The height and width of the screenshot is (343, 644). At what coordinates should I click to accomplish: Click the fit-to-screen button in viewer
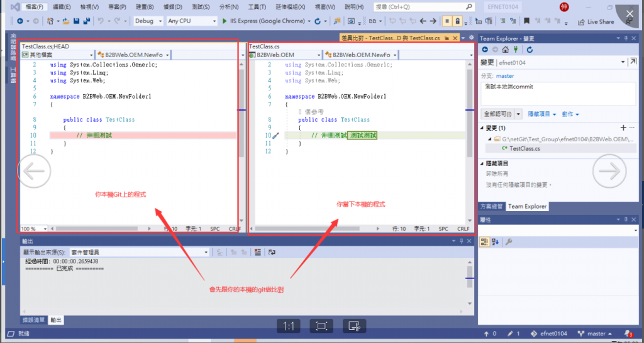(x=321, y=326)
